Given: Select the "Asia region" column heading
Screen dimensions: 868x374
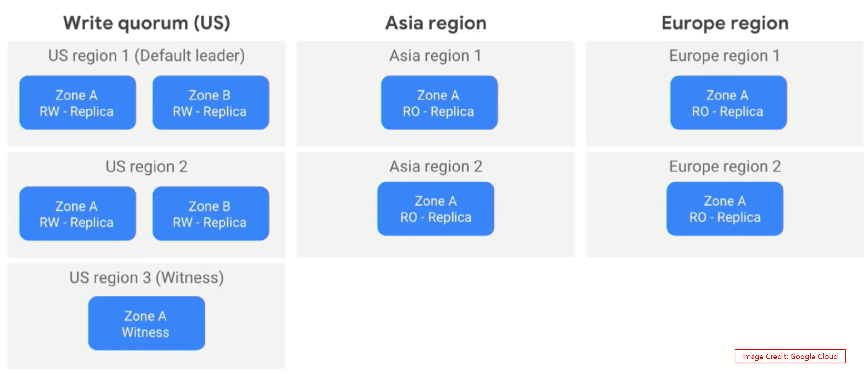Looking at the screenshot, I should tap(436, 23).
